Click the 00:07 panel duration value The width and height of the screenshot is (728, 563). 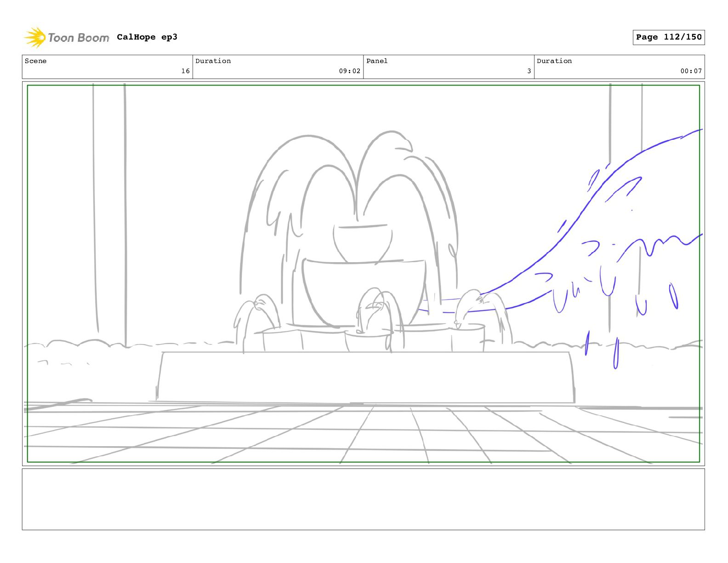(x=691, y=71)
